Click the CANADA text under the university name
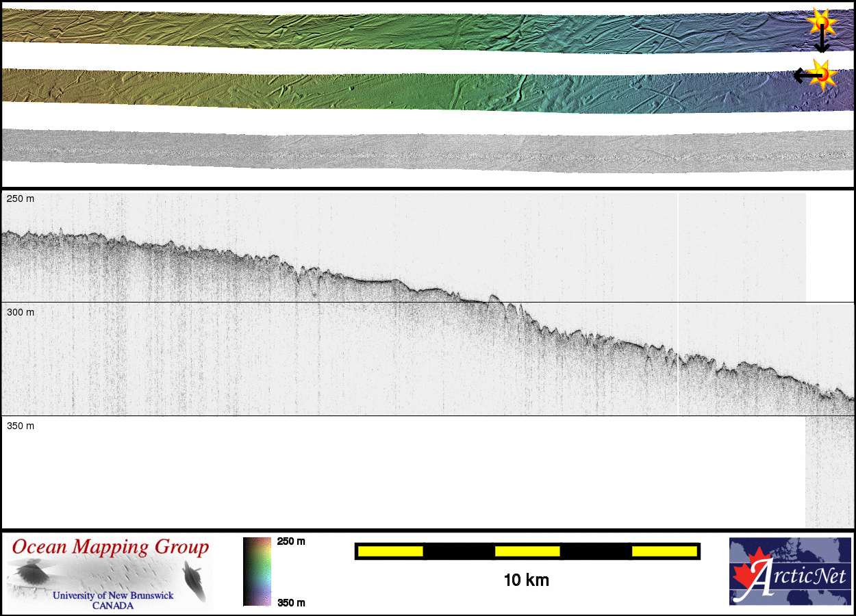Screen dimensions: 856x616 pos(113,606)
